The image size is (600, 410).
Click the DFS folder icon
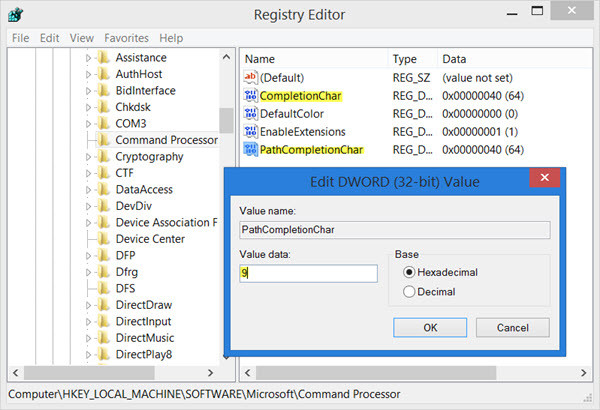(x=103, y=288)
